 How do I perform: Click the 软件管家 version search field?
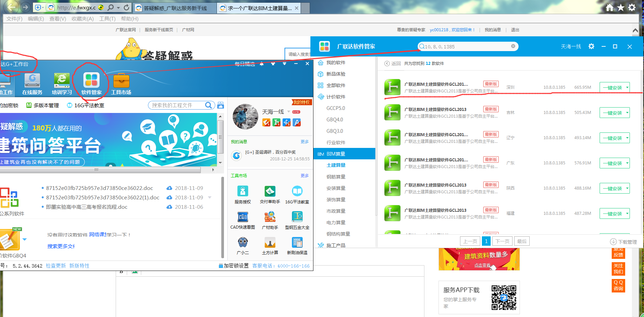coord(467,46)
